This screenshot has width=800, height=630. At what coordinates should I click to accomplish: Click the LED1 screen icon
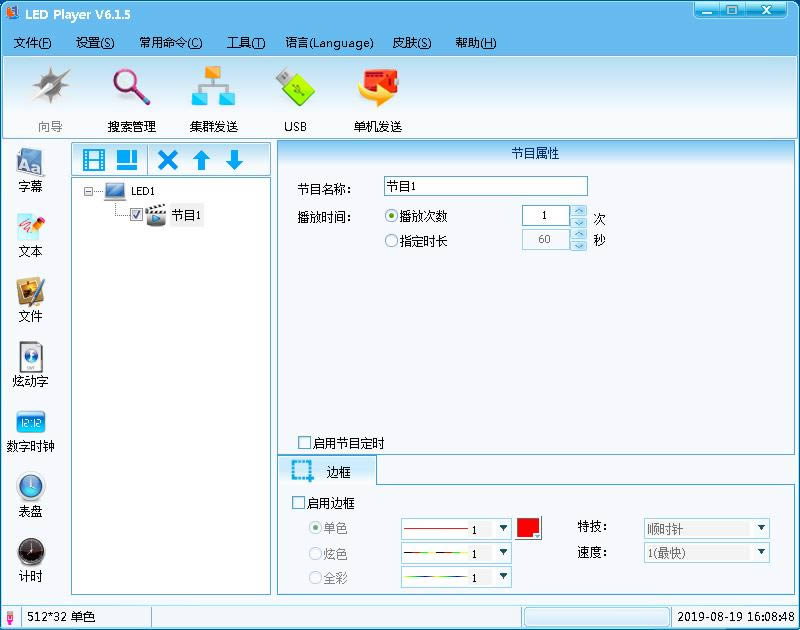(x=115, y=191)
